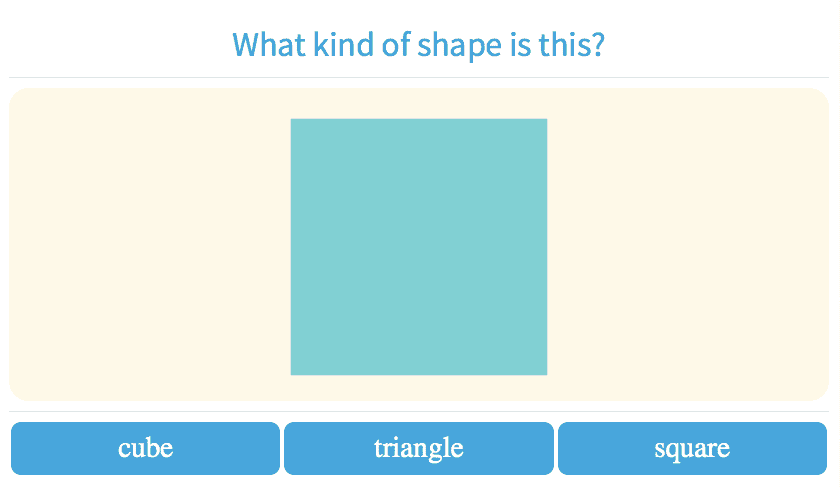Choose the button labeled cube
Viewport: 840px width, 501px height.
tap(145, 448)
